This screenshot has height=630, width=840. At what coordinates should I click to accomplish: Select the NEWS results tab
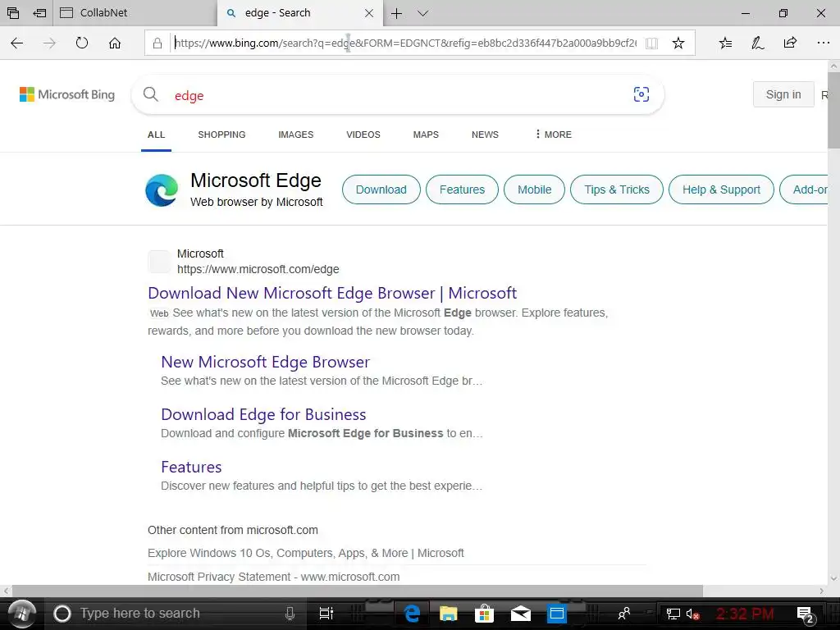485,135
